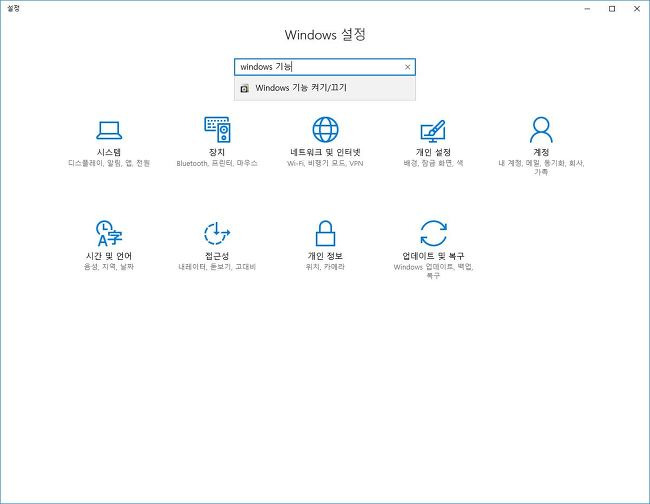Image resolution: width=650 pixels, height=504 pixels.
Task: Click '내레이터, 돋보기, 고대비' description
Action: [217, 267]
